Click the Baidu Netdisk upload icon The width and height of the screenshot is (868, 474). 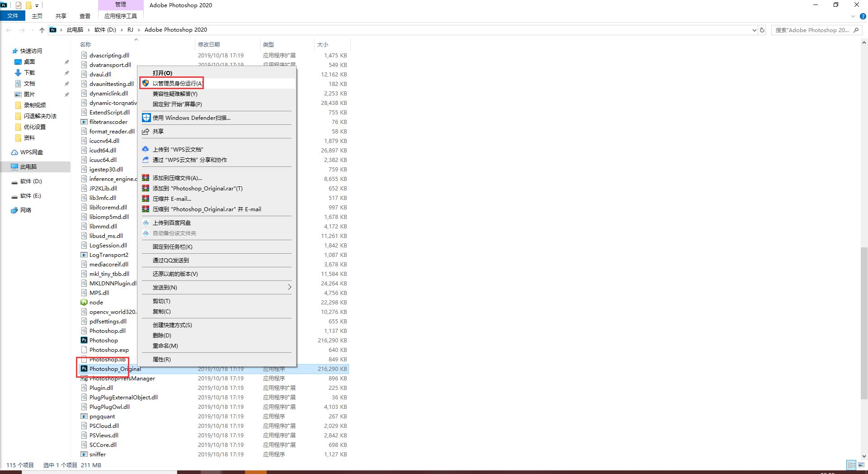click(146, 223)
